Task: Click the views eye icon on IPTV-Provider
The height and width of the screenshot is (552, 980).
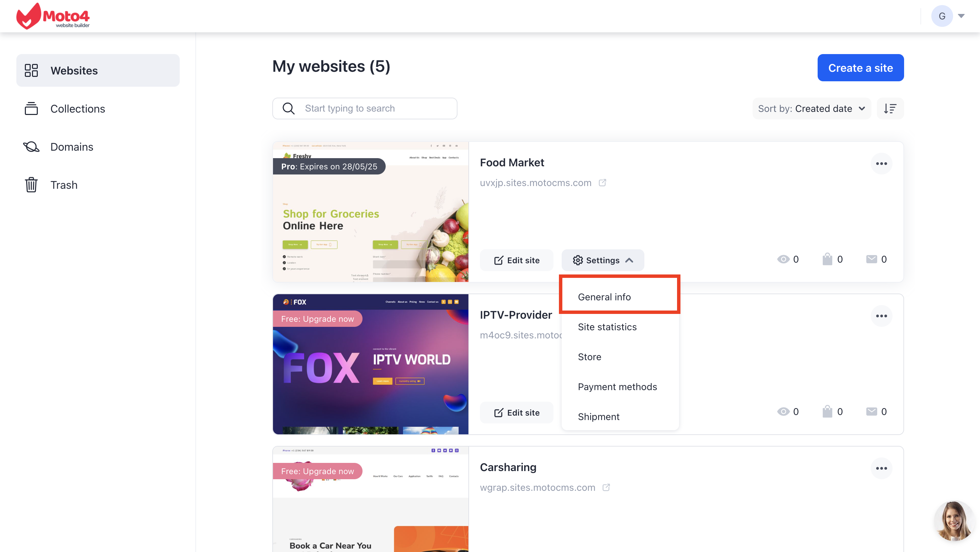Action: coord(783,412)
